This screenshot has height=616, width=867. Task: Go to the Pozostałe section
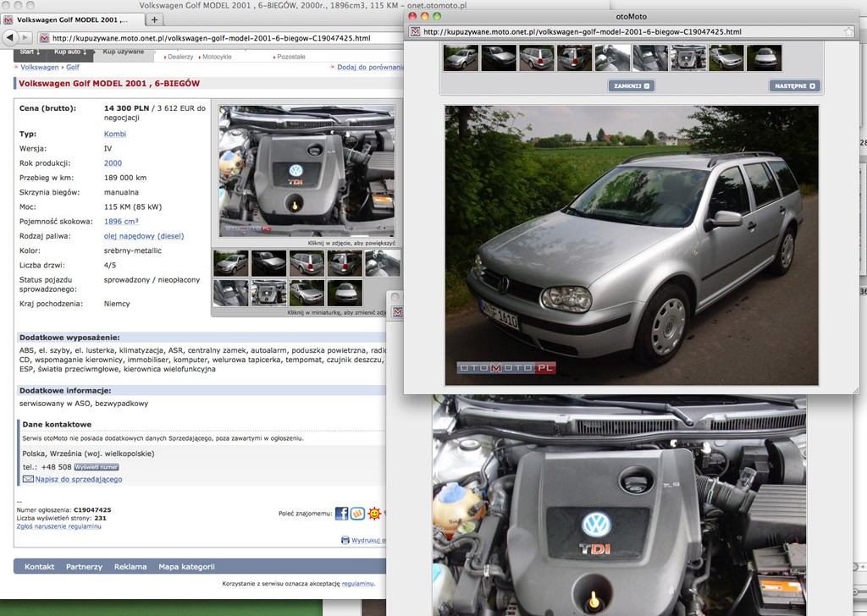point(291,57)
